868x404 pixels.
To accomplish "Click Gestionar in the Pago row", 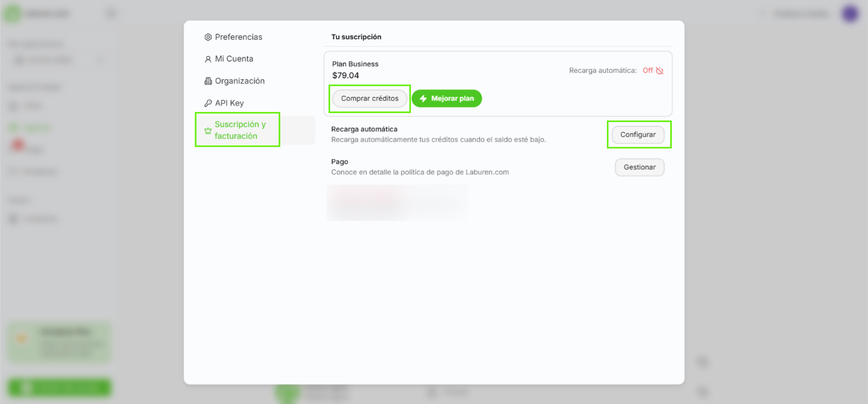I will 639,167.
